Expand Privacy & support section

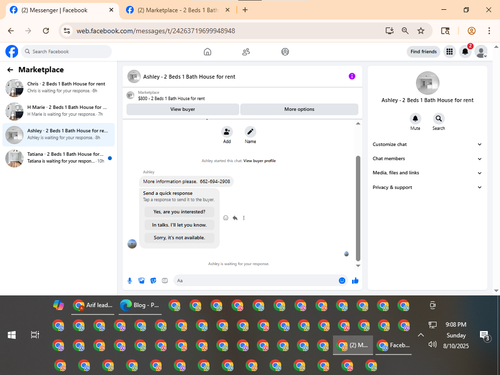(x=427, y=187)
